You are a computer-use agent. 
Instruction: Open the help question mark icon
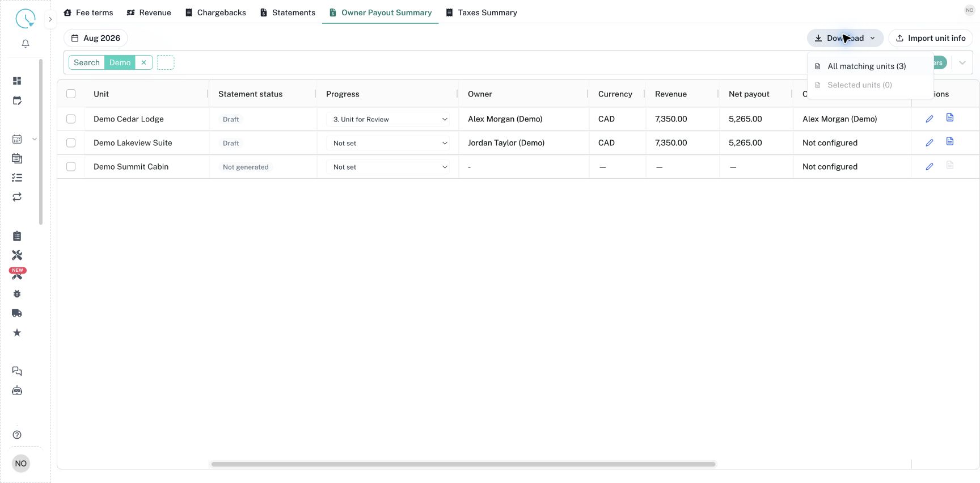coord(17,435)
